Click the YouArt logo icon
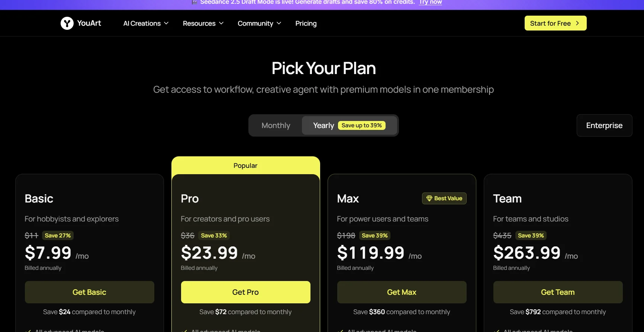The width and height of the screenshot is (644, 332). [67, 23]
